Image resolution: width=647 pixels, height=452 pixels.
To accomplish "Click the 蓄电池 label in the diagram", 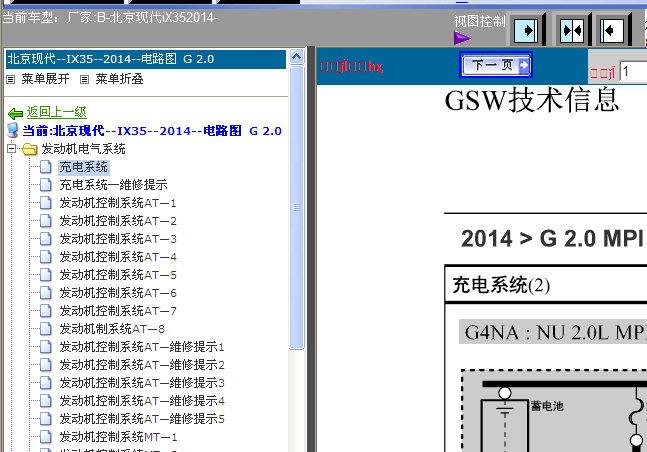I will point(547,406).
